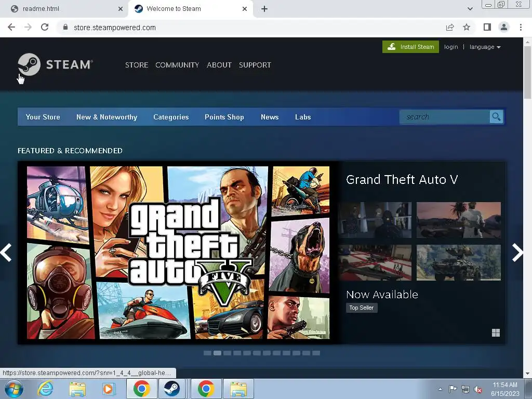The height and width of the screenshot is (399, 532).
Task: Open the STORE menu item
Action: click(x=137, y=65)
